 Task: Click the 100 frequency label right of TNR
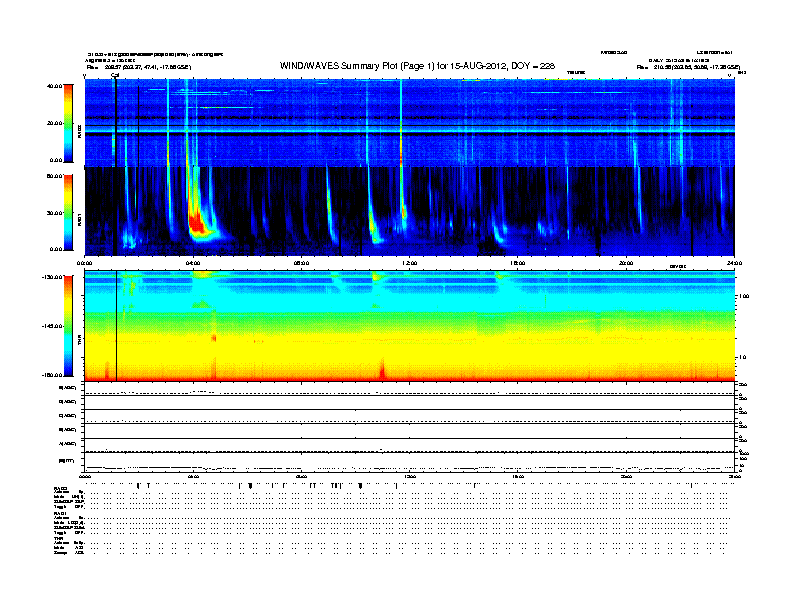[x=744, y=296]
